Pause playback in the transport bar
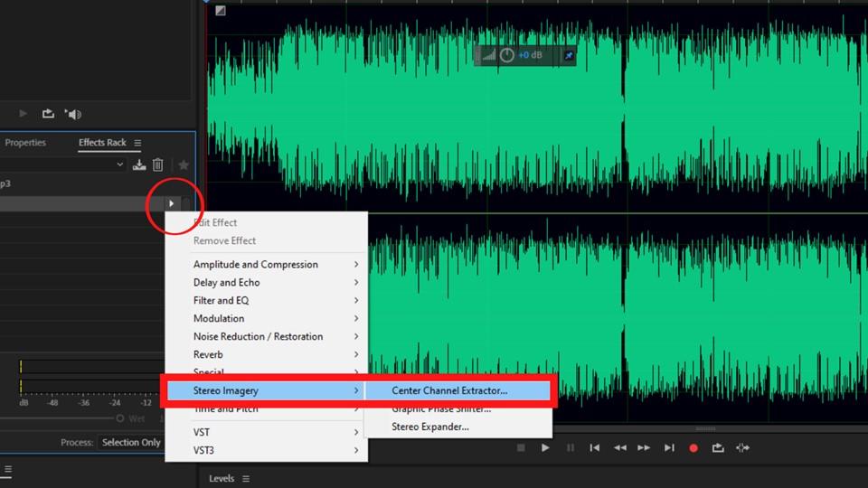Image resolution: width=868 pixels, height=488 pixels. pos(571,447)
